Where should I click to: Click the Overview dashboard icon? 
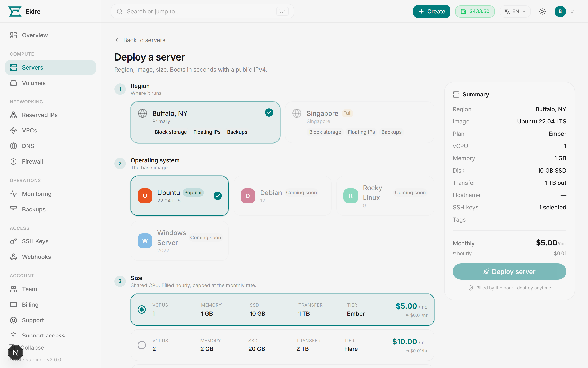13,35
